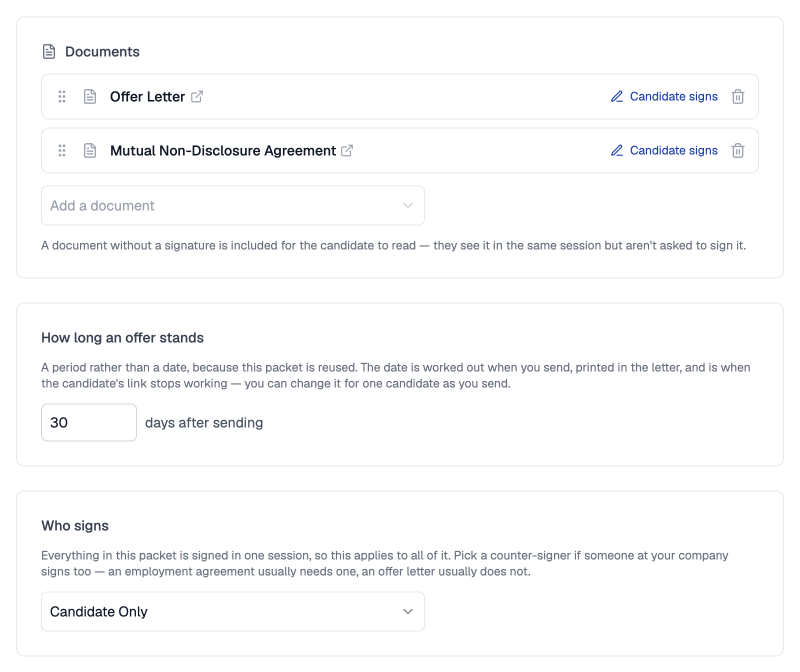The image size is (800, 672).
Task: Edit the days after sending field showing 30
Action: tap(89, 422)
